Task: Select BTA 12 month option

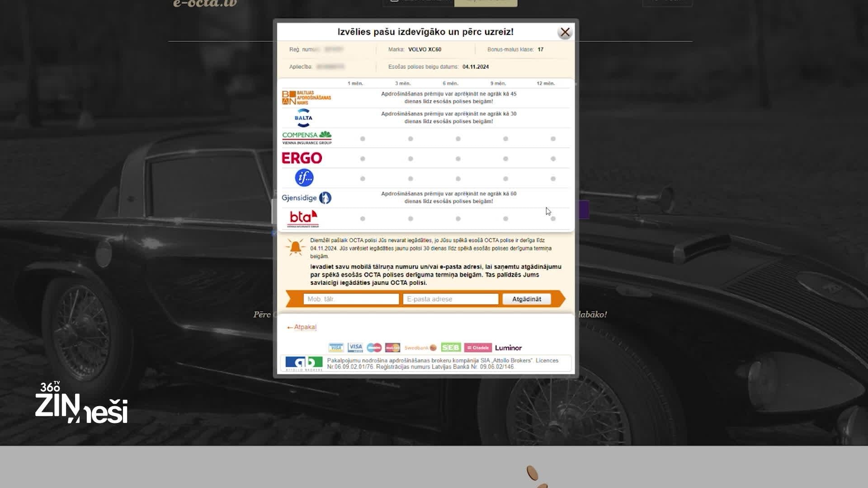Action: tap(553, 219)
